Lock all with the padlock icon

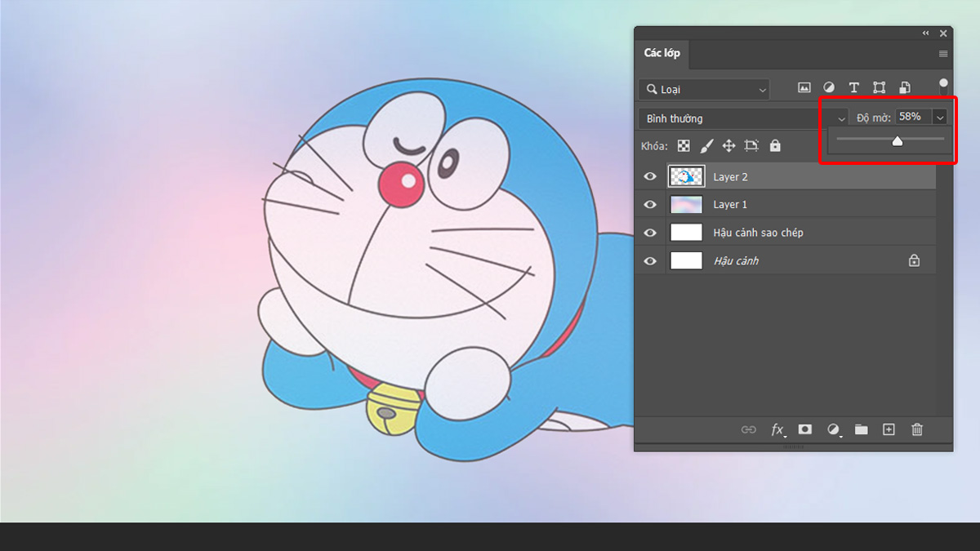coord(775,146)
